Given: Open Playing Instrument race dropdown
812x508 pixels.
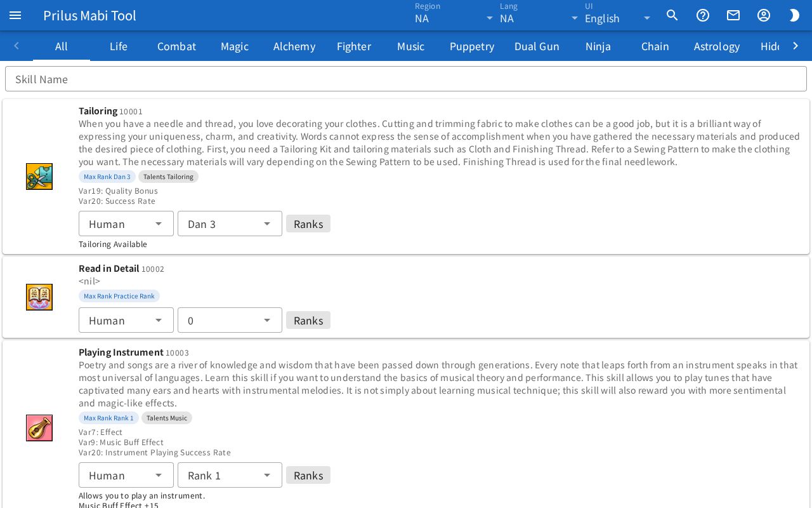Looking at the screenshot, I should tap(126, 475).
